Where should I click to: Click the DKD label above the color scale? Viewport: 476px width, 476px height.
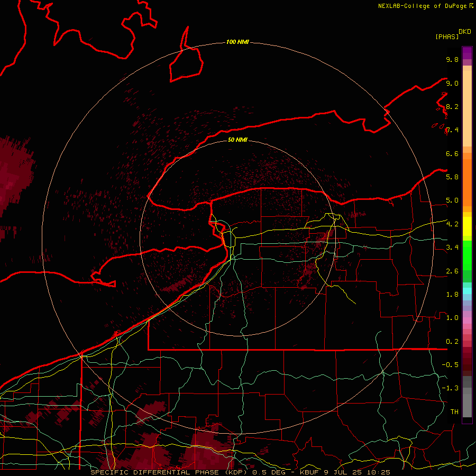click(x=465, y=32)
